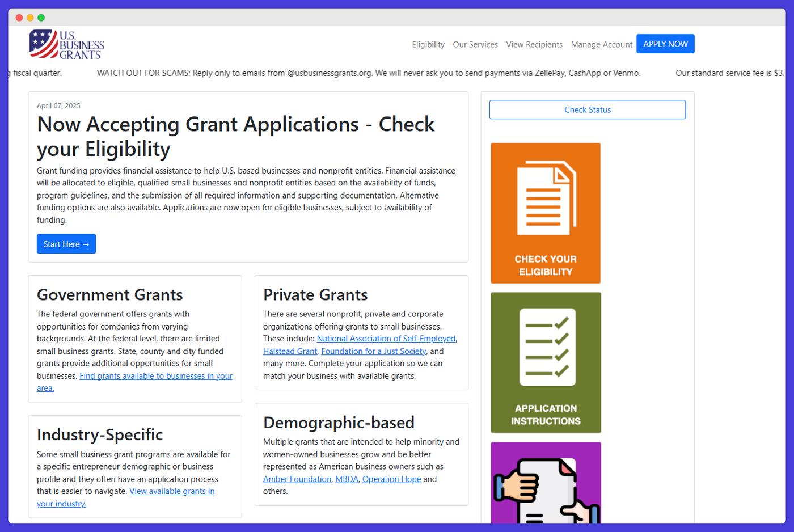Open Application Instructions via the checklist icon
The width and height of the screenshot is (794, 532).
545,362
